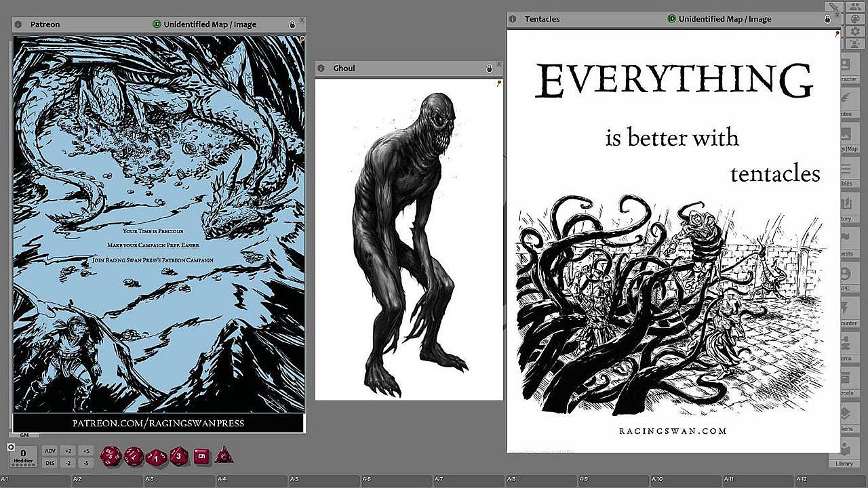This screenshot has width=868, height=488.
Task: Toggle the ADV advantage button
Action: point(50,451)
